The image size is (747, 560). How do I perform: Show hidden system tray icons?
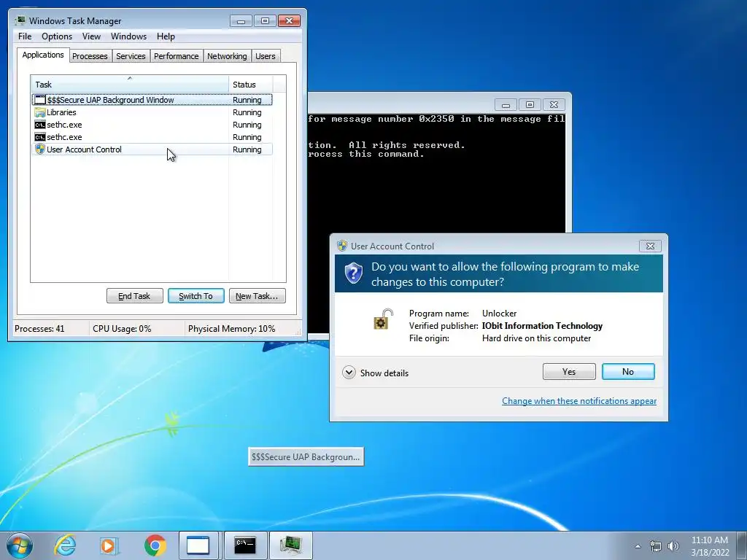pos(638,546)
